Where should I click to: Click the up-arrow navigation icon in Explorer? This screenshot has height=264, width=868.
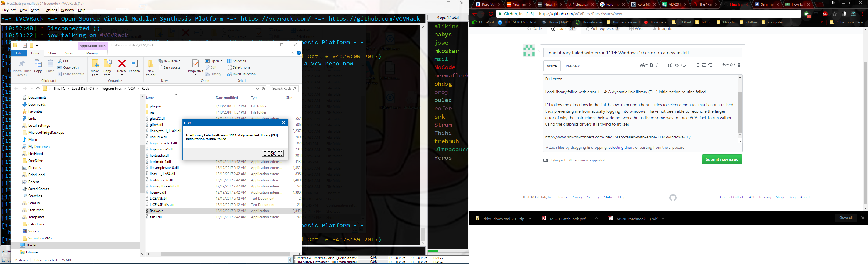click(38, 89)
